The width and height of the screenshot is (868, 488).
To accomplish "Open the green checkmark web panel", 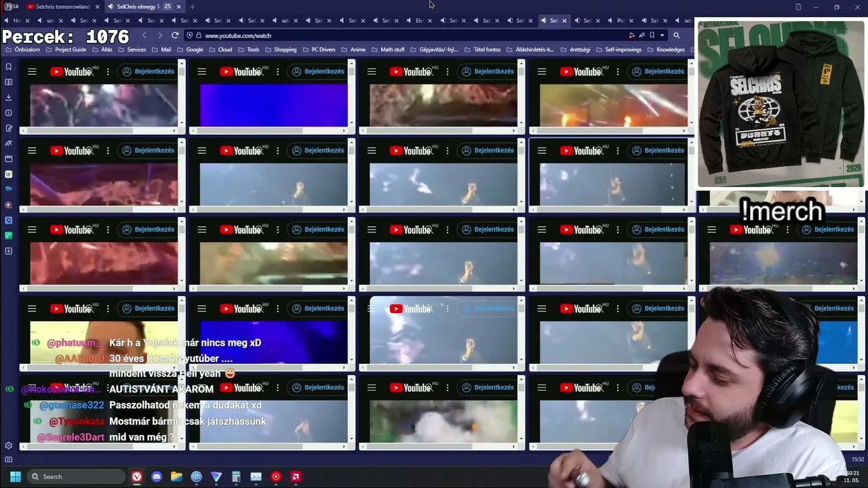I will point(9,235).
